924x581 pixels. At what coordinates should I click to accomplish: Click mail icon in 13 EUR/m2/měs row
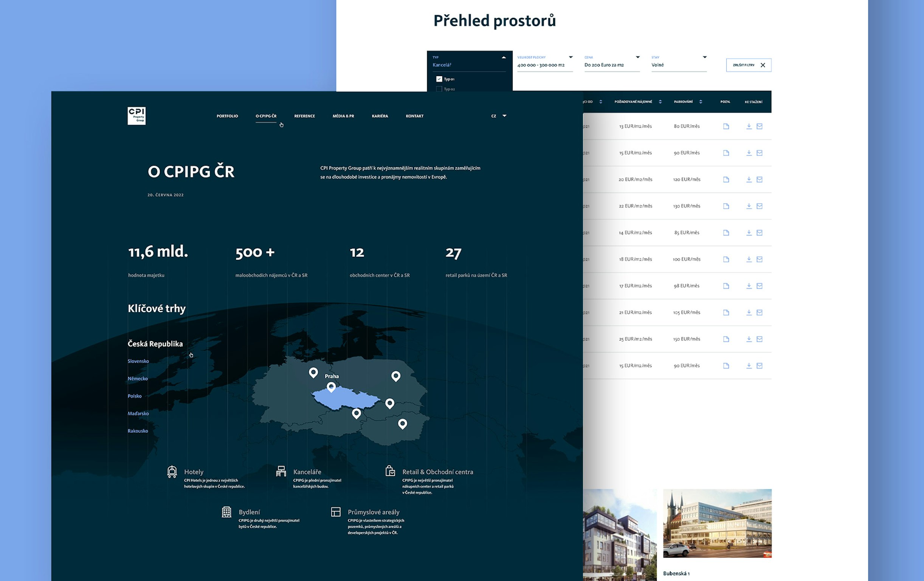click(760, 126)
